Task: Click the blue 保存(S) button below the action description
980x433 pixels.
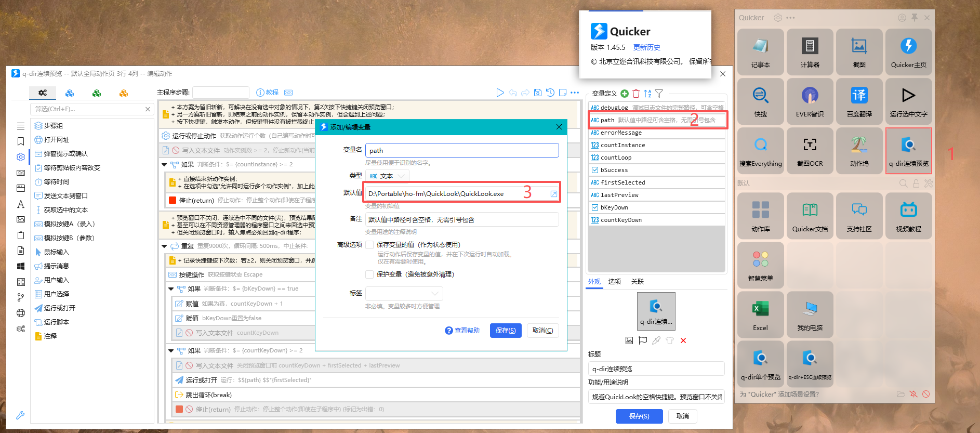Action: click(x=639, y=416)
